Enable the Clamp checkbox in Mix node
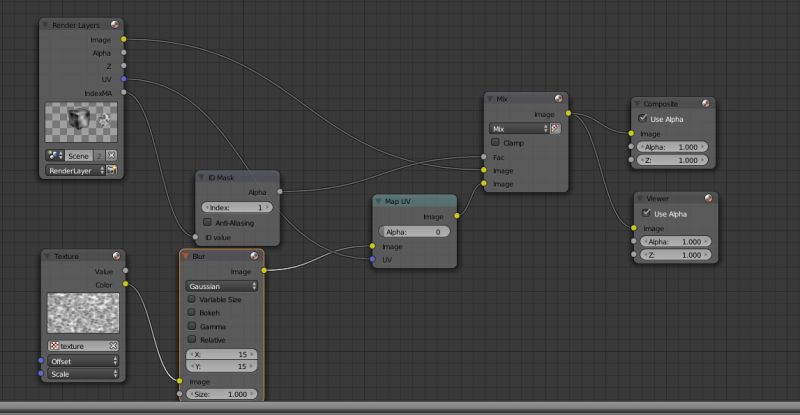This screenshot has width=800, height=415. point(495,142)
